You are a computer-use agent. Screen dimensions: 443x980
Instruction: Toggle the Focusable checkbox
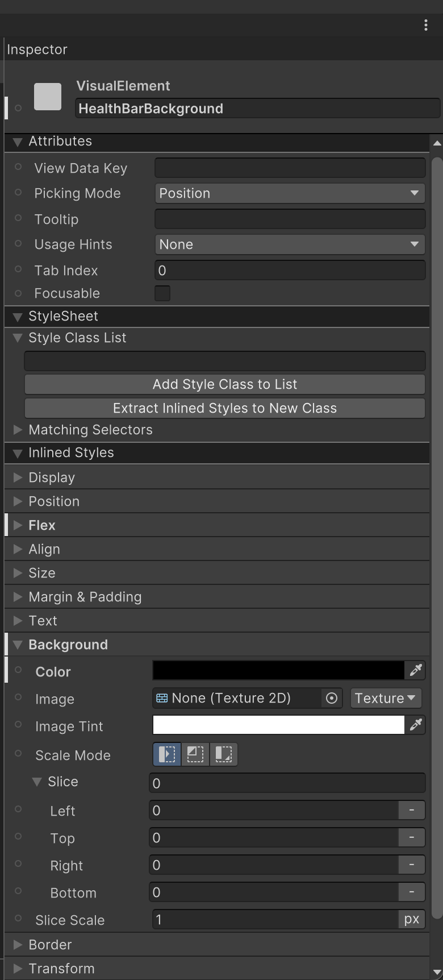point(162,293)
